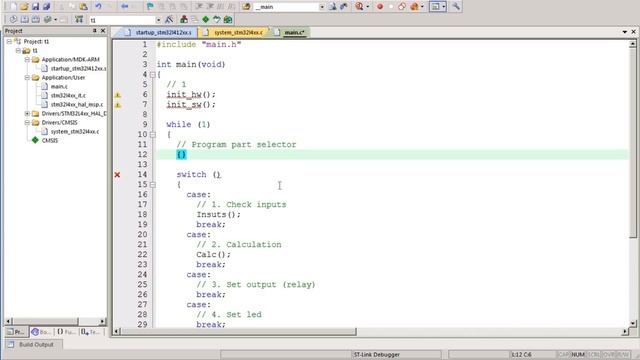Open the Templates panel tab
This screenshot has height=360, width=640.
pyautogui.click(x=91, y=332)
